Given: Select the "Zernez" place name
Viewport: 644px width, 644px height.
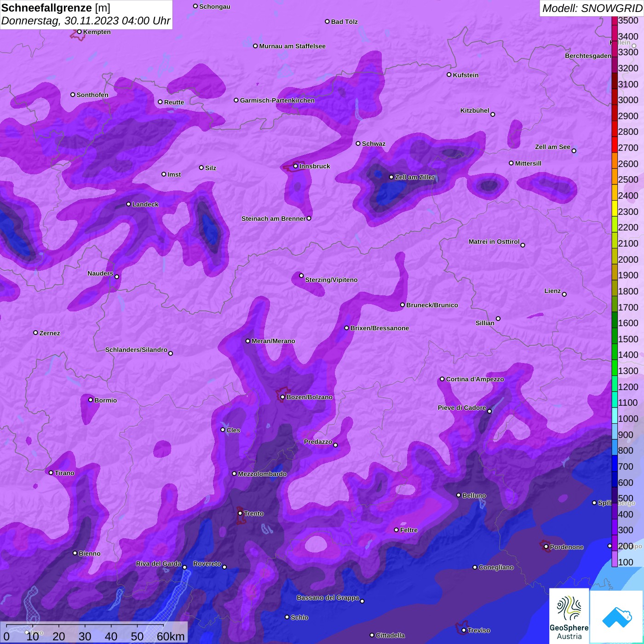Looking at the screenshot, I should coord(50,333).
